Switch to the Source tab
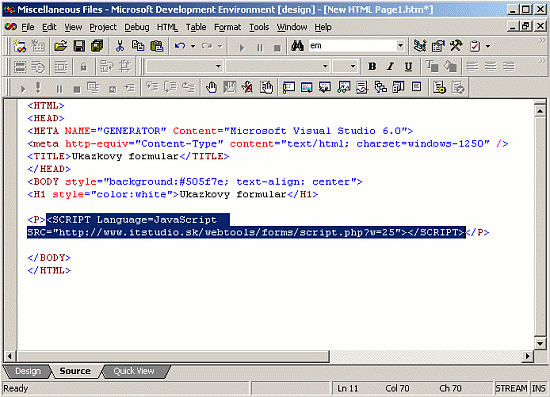 point(75,371)
